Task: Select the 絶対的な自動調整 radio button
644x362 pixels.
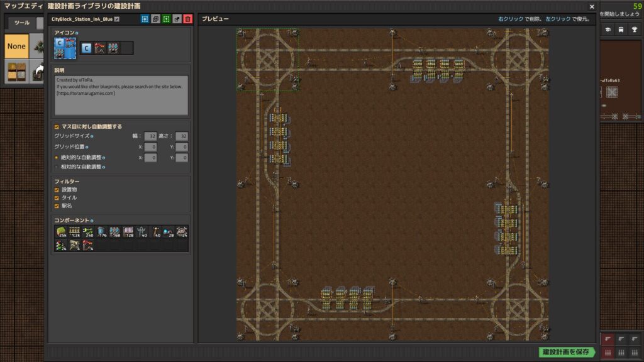Action: click(x=57, y=158)
